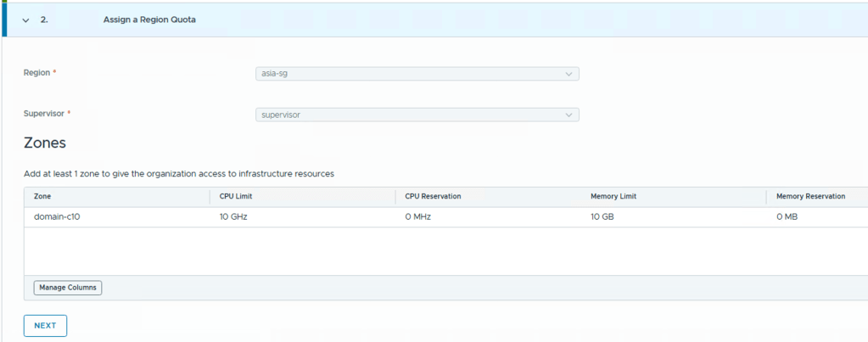Image resolution: width=868 pixels, height=342 pixels.
Task: Click the CPU Reservation column header
Action: pos(433,196)
